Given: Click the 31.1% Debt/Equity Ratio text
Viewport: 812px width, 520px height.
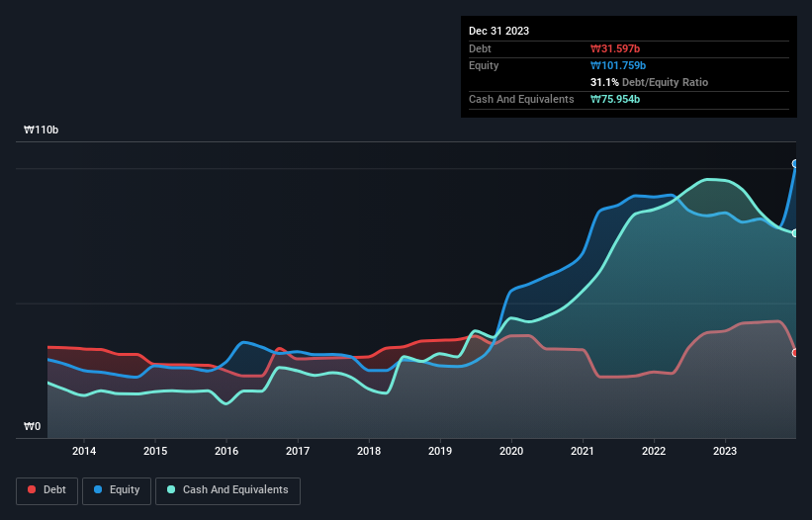Looking at the screenshot, I should pos(650,82).
